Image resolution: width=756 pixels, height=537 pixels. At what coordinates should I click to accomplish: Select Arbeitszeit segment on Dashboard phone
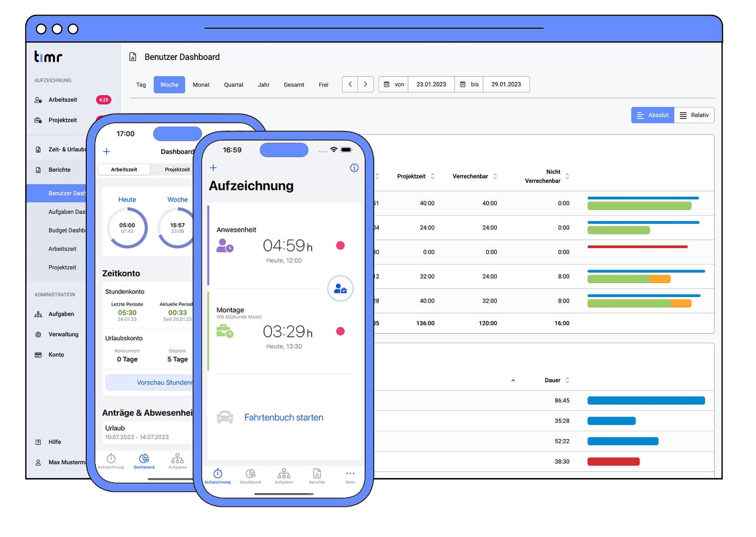(x=124, y=169)
